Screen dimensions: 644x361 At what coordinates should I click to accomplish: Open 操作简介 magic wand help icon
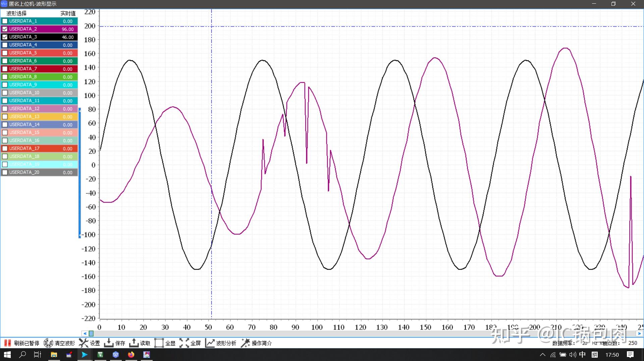246,343
